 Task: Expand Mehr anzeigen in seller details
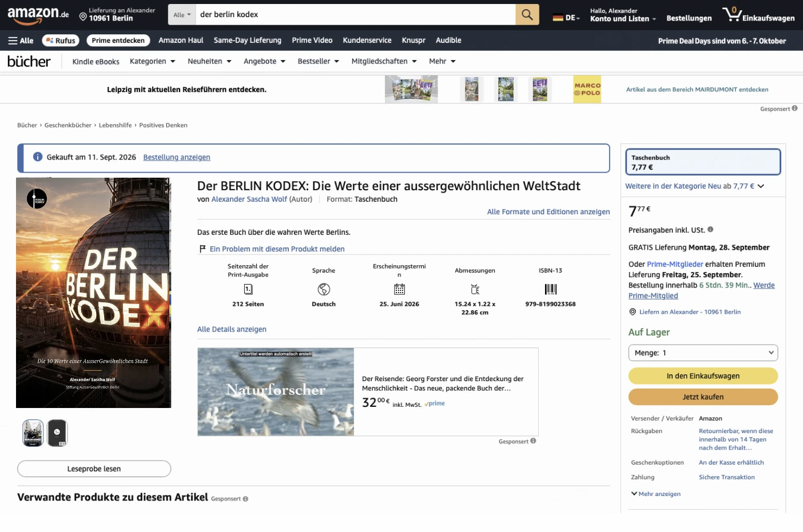tap(655, 494)
